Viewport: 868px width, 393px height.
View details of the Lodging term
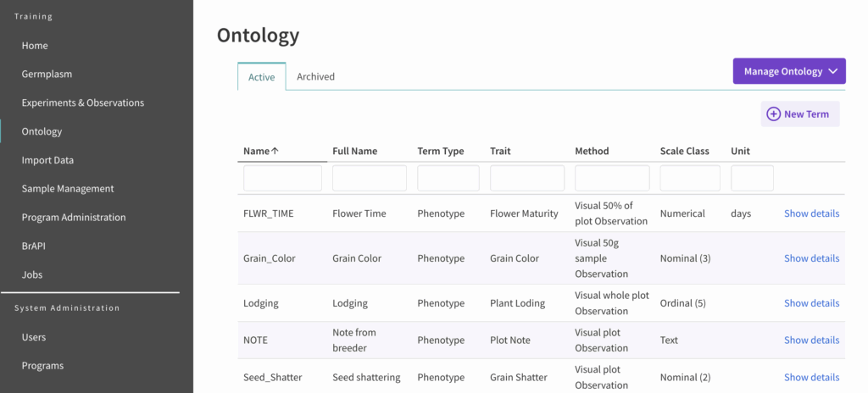click(x=811, y=303)
